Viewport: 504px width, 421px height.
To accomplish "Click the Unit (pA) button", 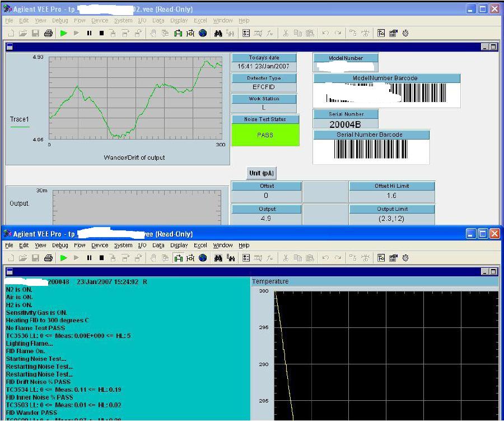I will pos(262,173).
